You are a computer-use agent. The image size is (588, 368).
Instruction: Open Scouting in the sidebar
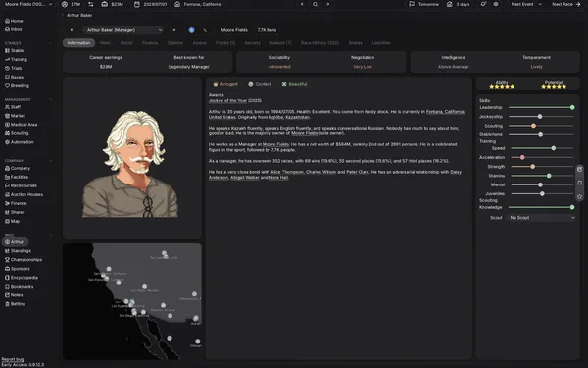[17, 133]
